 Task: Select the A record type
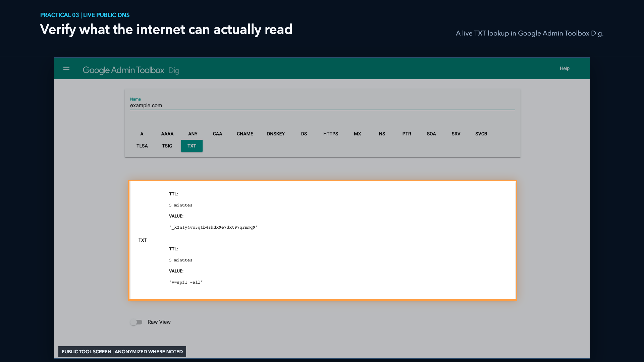(142, 134)
